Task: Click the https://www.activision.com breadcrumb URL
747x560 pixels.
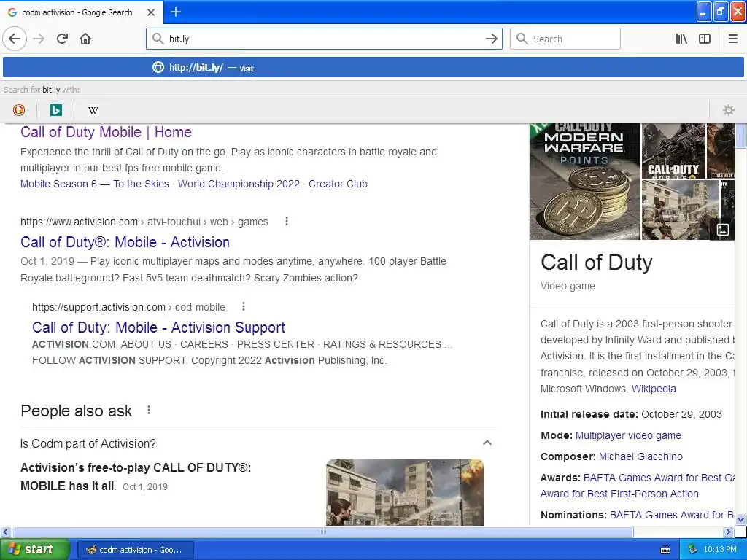Action: tap(79, 222)
